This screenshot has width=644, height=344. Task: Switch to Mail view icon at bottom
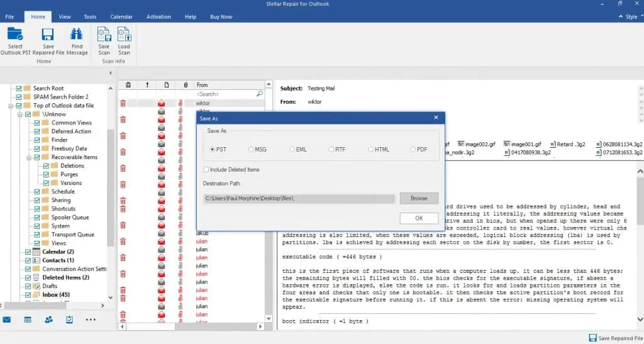coord(7,319)
